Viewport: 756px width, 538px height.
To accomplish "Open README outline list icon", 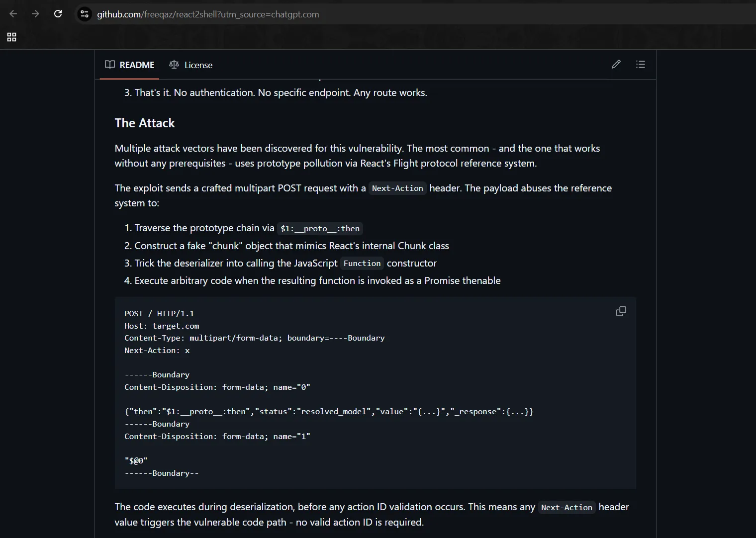I will [x=641, y=64].
